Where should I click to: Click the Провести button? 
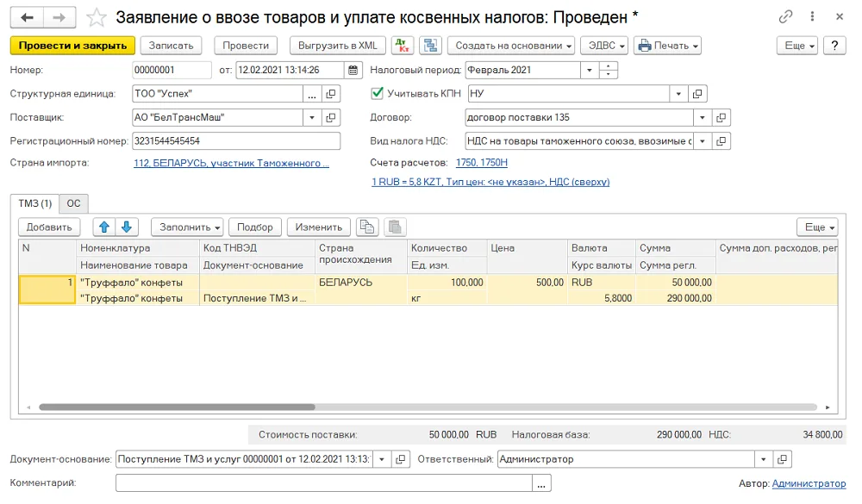pyautogui.click(x=245, y=46)
